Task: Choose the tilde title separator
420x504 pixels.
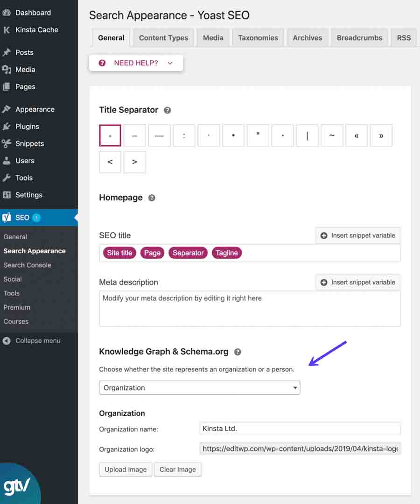Action: point(332,135)
